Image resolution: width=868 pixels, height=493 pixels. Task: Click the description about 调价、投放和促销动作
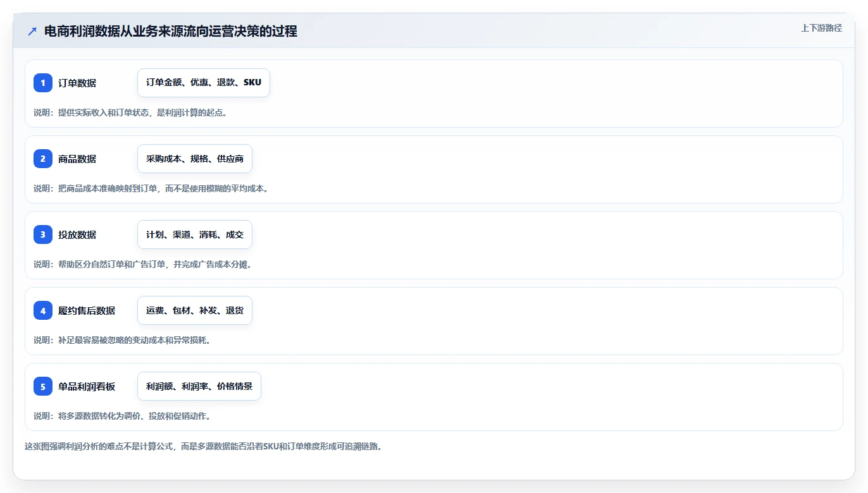click(122, 416)
